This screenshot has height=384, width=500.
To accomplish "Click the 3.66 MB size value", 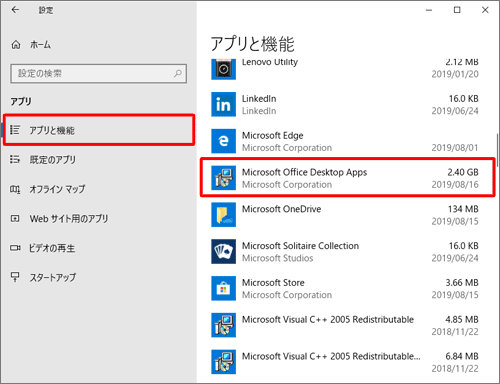I will pos(462,283).
